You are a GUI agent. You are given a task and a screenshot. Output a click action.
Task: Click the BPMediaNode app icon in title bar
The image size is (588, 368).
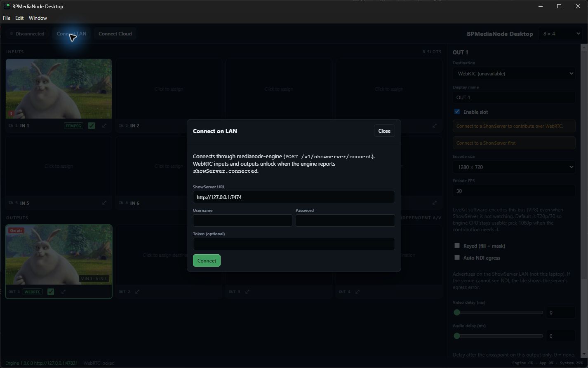[x=7, y=6]
